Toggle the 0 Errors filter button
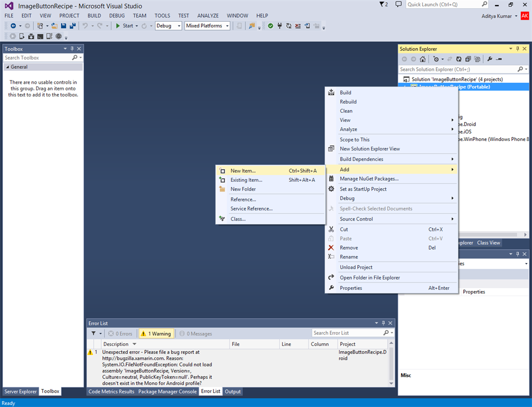This screenshot has width=532, height=407. point(120,333)
